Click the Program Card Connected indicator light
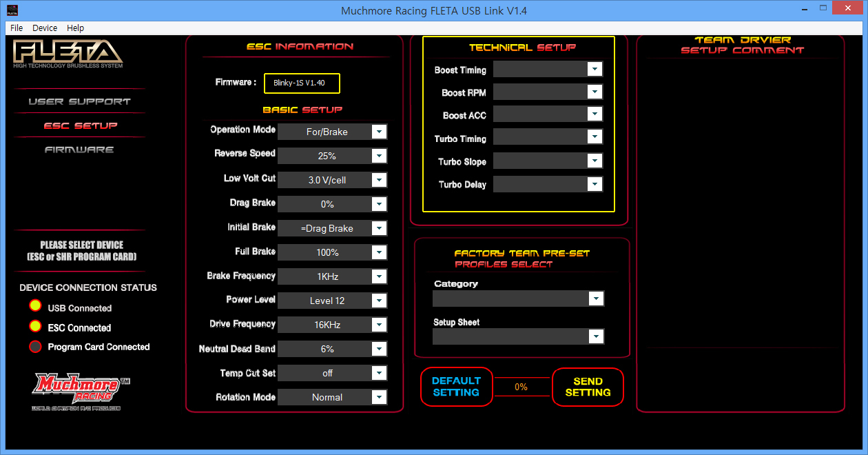Viewport: 868px width, 455px height. (35, 347)
